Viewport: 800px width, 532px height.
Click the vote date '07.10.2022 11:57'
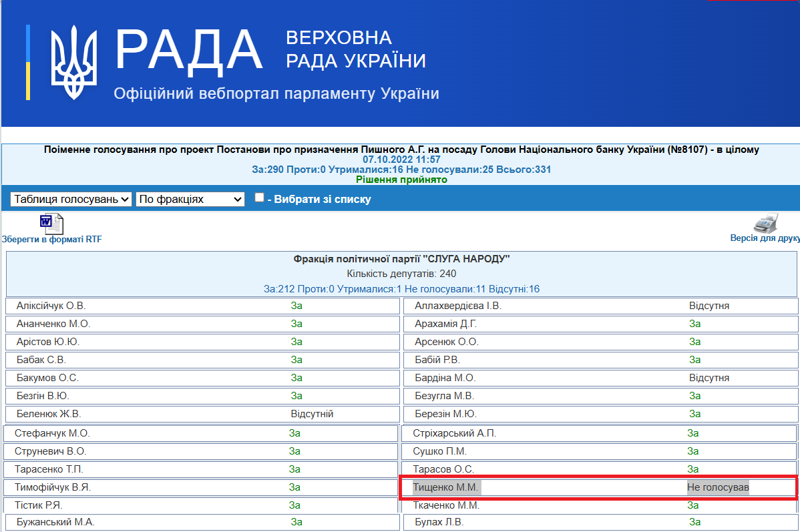[x=401, y=159]
